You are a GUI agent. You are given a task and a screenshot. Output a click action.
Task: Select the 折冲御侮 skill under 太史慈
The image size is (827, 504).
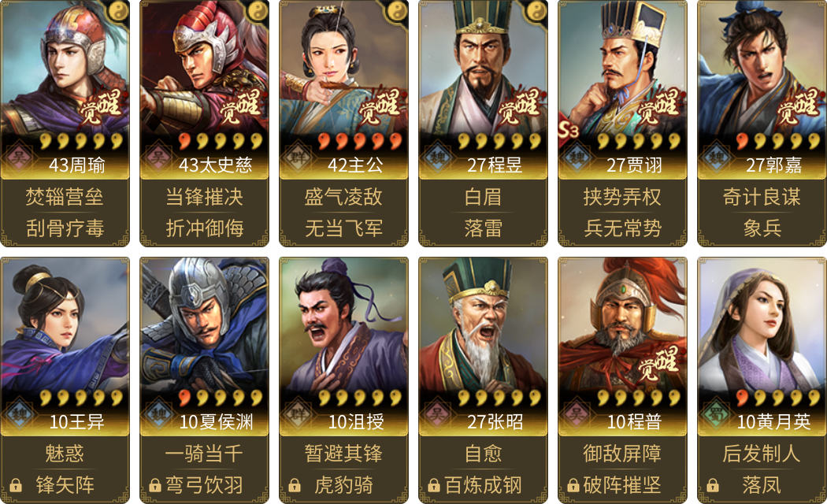click(x=205, y=228)
